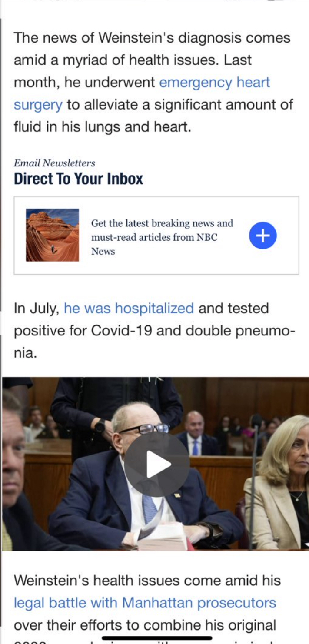Viewport: 309px width, 644px height.
Task: Tap the home indicator bar at bottom
Action: point(157,638)
